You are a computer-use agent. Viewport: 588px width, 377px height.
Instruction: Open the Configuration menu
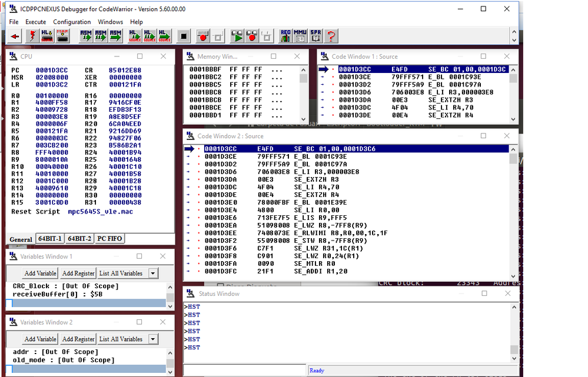[x=72, y=22]
